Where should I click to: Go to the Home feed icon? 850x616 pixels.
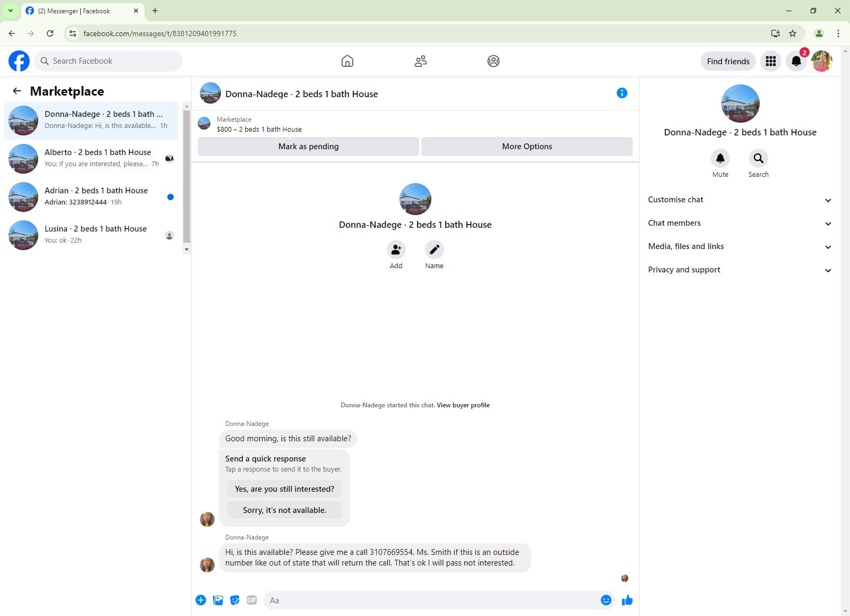[347, 61]
